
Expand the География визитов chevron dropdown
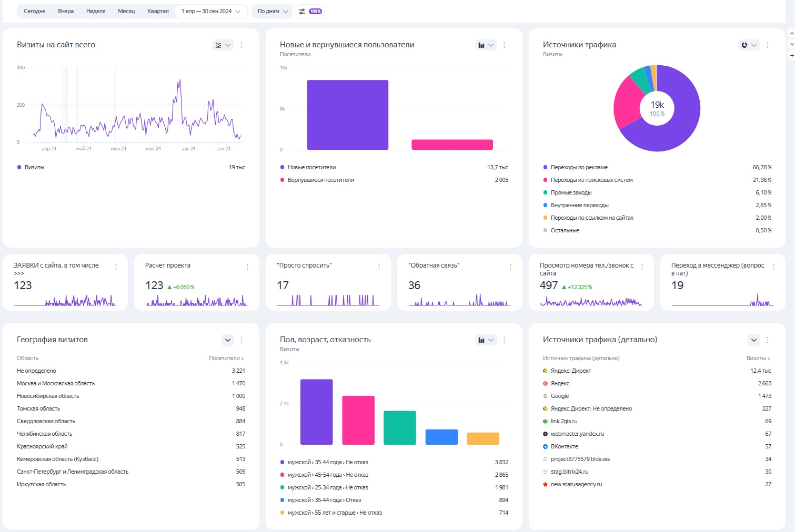click(x=228, y=340)
